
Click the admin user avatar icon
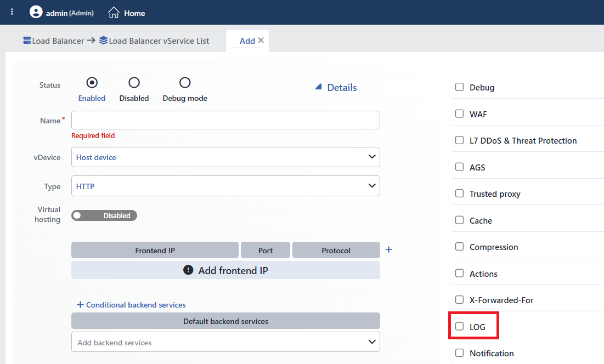(x=36, y=12)
